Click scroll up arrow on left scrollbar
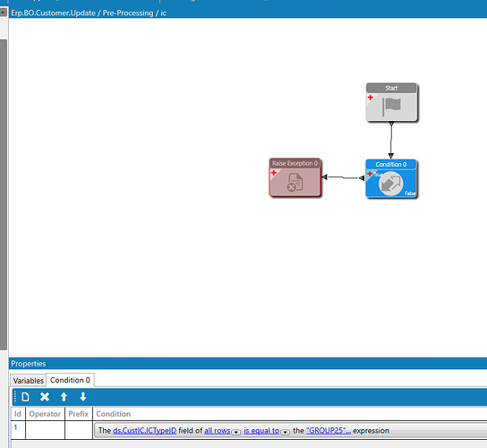487x448 pixels. coord(4,13)
